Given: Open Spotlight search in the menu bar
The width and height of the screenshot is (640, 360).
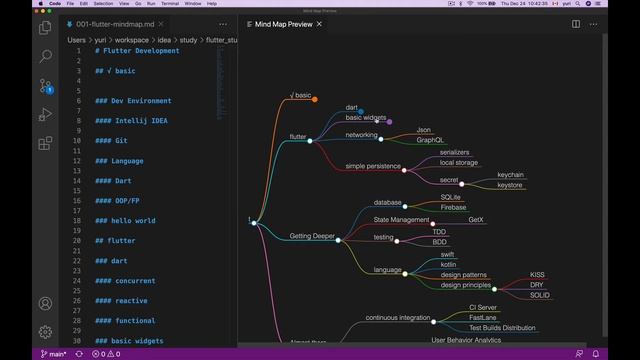Looking at the screenshot, I should [x=578, y=4].
